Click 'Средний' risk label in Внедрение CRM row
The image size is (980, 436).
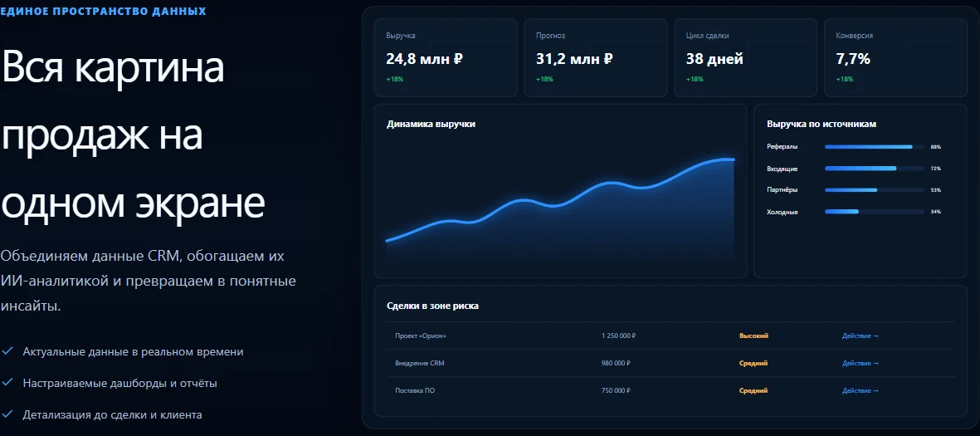753,364
